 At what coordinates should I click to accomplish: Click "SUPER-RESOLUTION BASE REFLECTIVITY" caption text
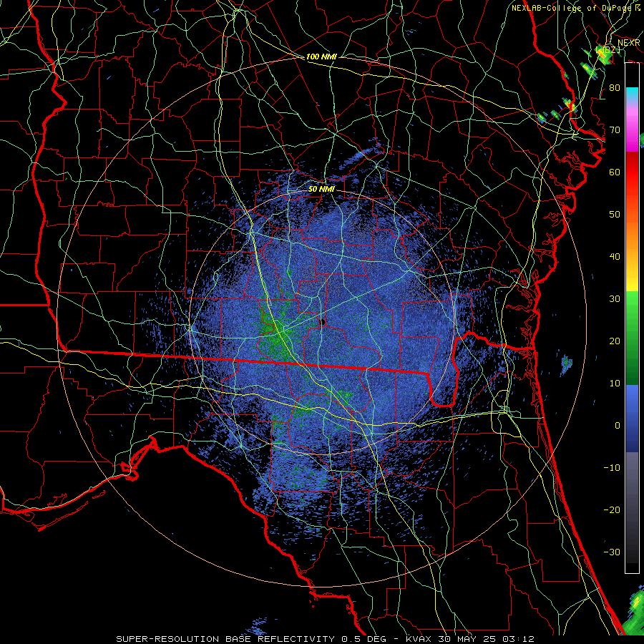coord(225,639)
